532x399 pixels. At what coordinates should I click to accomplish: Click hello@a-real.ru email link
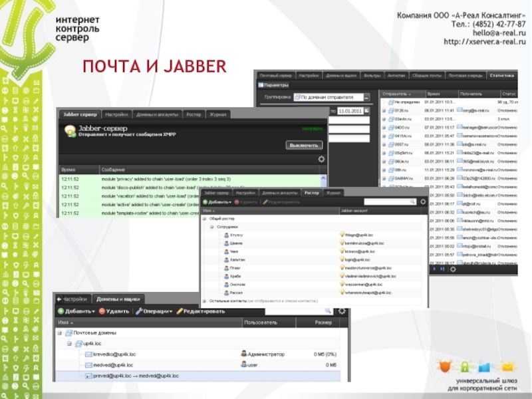click(x=499, y=33)
